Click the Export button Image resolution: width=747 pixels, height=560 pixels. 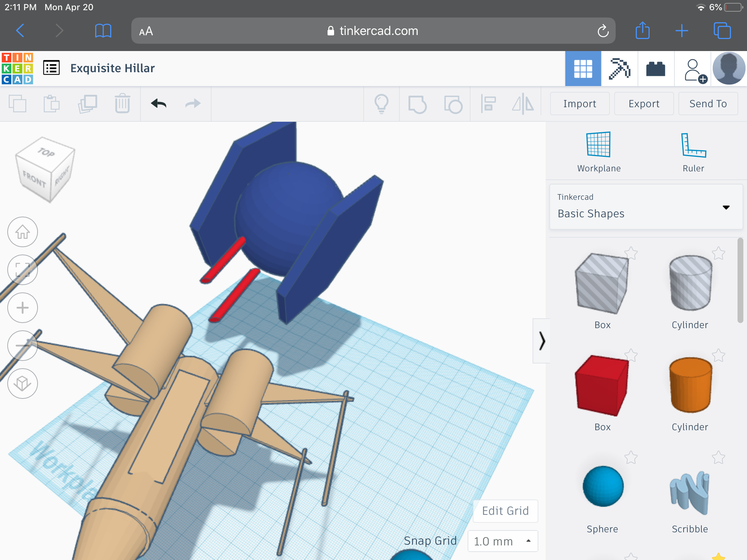click(644, 104)
